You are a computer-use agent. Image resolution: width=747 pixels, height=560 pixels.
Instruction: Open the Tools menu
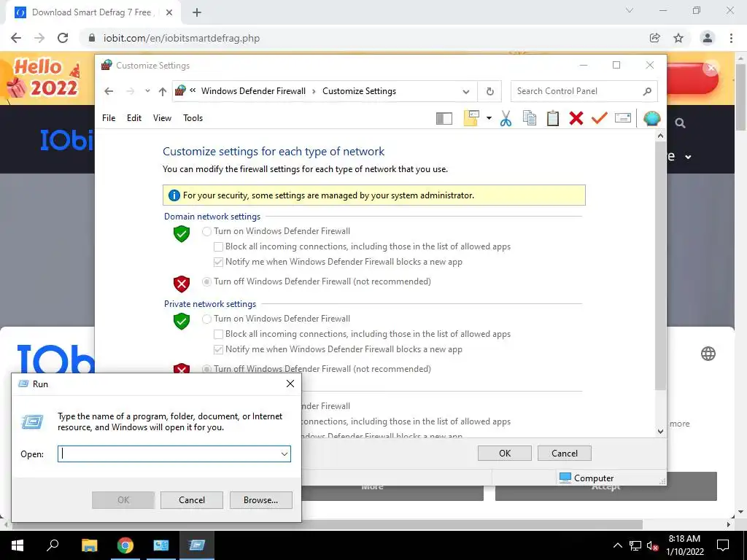[x=193, y=118]
